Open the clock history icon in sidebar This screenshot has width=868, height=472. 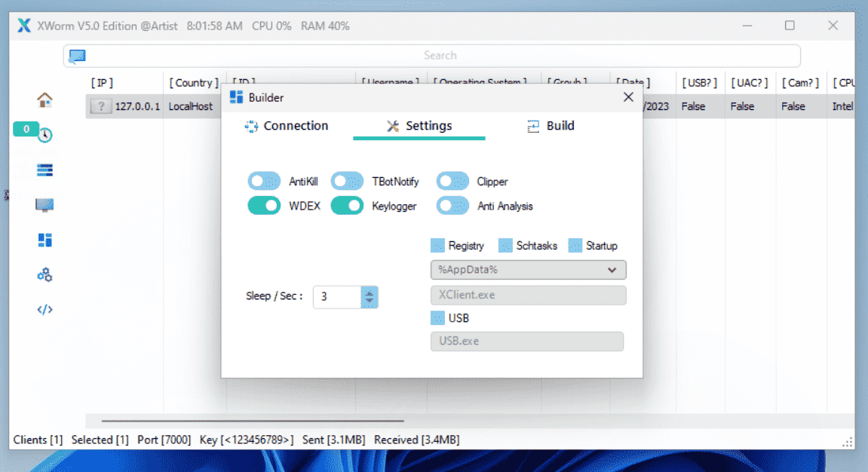tap(45, 135)
